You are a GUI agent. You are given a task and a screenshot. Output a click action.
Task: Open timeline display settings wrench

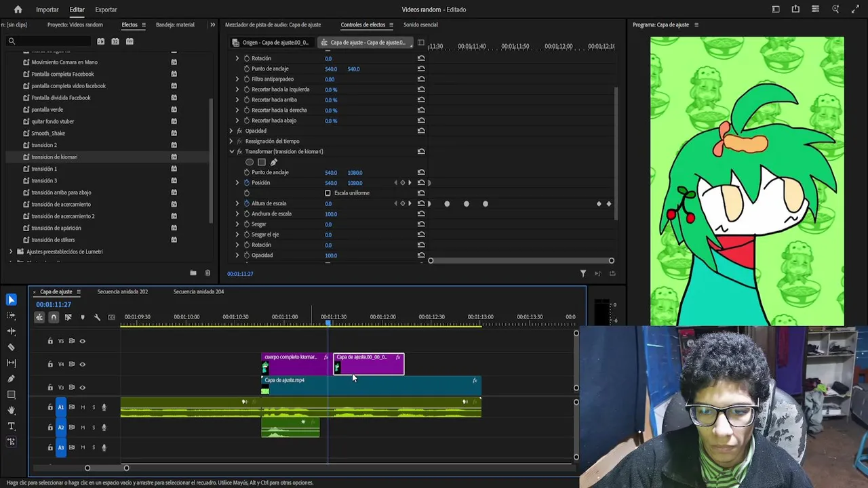[x=97, y=317]
